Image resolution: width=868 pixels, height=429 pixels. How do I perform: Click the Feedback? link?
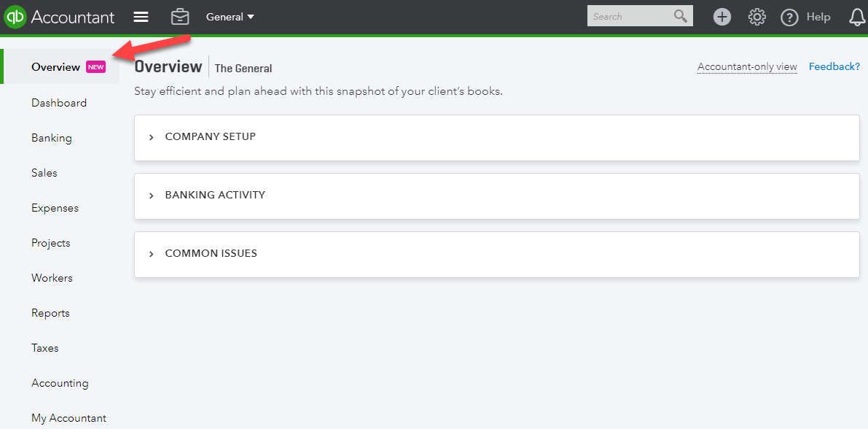[x=834, y=66]
